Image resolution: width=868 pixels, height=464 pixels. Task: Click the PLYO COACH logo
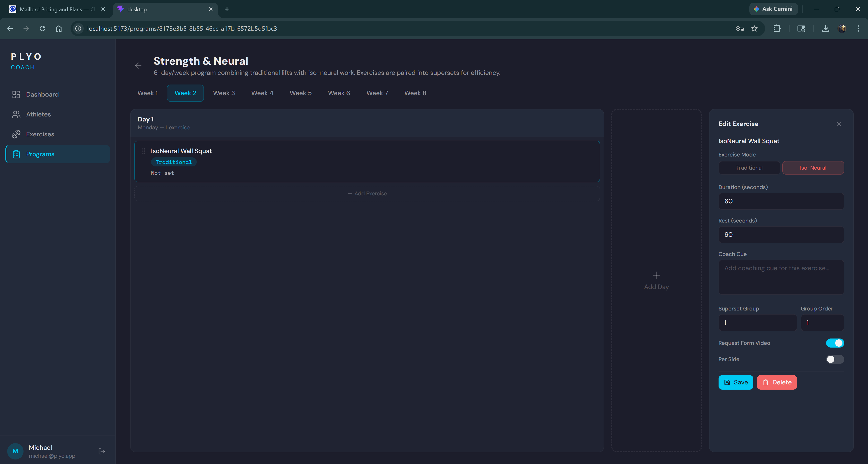click(x=26, y=61)
